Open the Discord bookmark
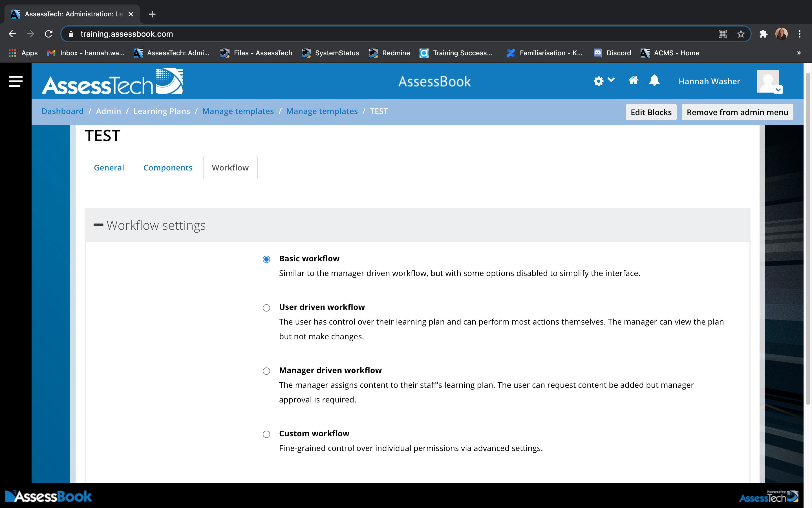Viewport: 812px width, 508px height. 612,53
